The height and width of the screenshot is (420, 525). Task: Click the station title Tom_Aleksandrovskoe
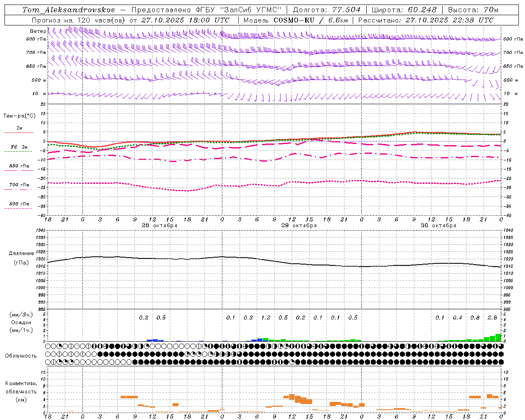(x=68, y=10)
